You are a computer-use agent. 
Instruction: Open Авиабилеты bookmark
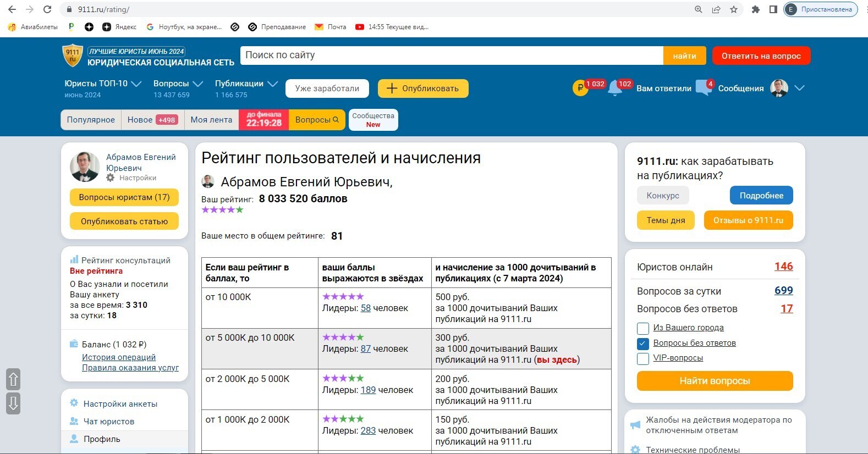(33, 26)
